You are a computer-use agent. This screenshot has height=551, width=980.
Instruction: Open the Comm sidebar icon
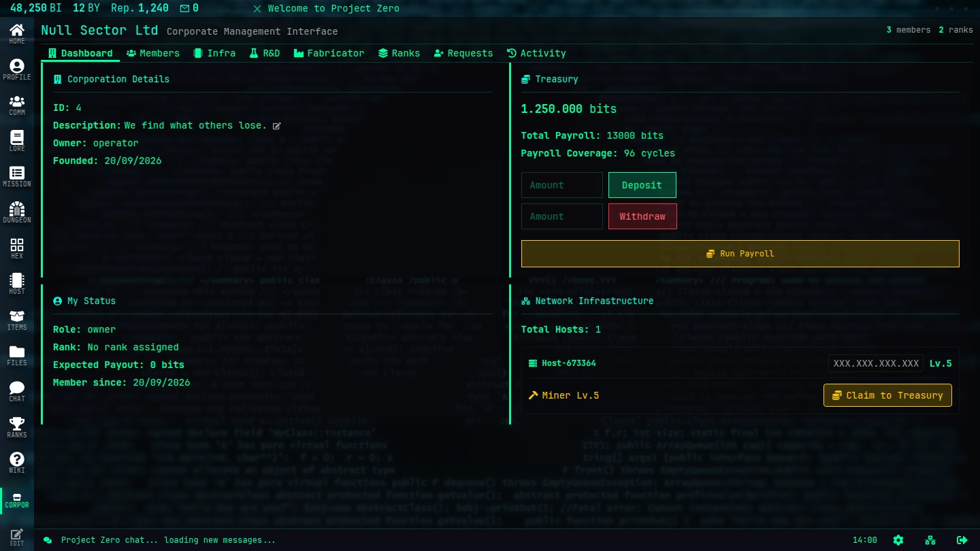tap(17, 105)
